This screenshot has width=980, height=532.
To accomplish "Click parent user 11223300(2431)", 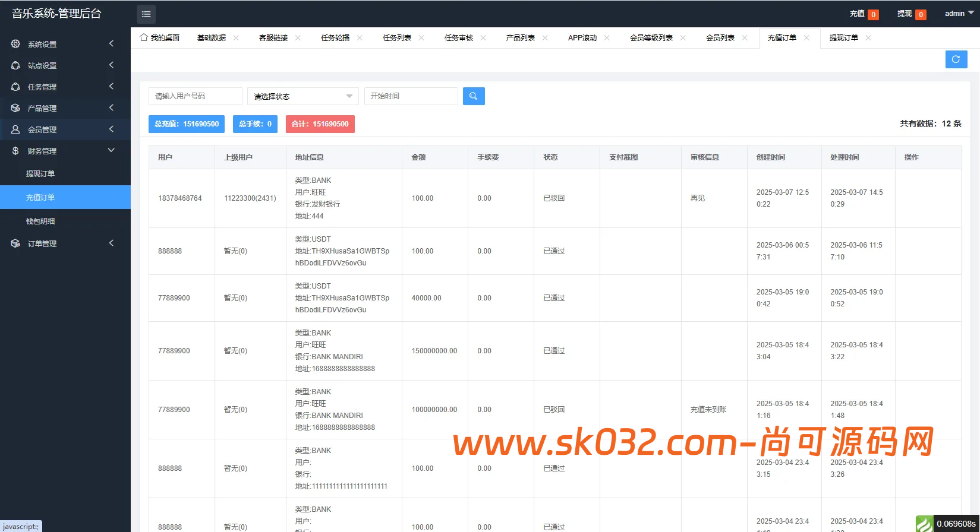I will click(x=250, y=198).
